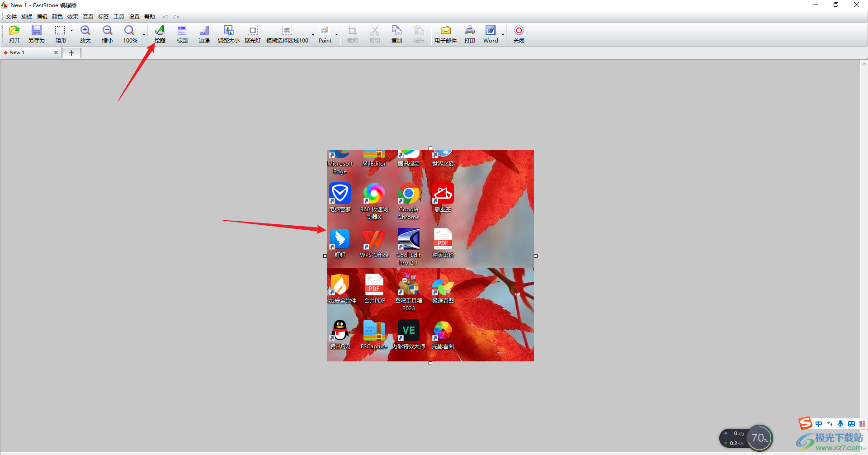
Task: Click the red Close (关闭) power icon
Action: (519, 34)
